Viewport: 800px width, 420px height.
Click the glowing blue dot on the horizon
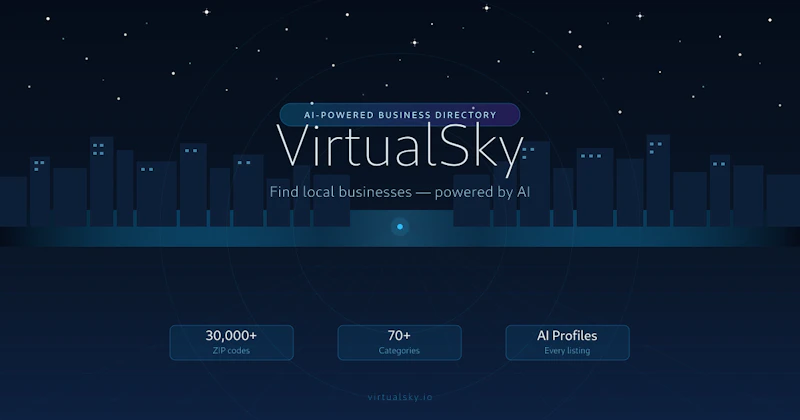tap(400, 227)
